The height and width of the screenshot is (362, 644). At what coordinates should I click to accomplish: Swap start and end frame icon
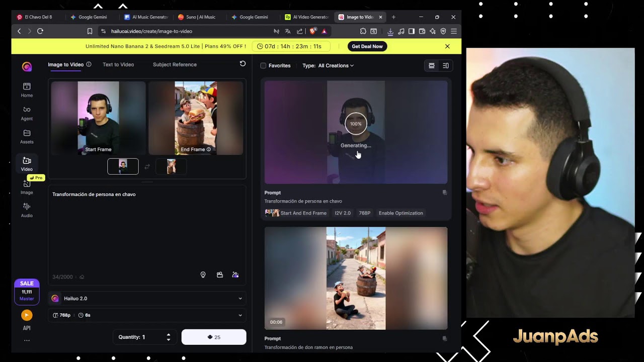pyautogui.click(x=147, y=166)
